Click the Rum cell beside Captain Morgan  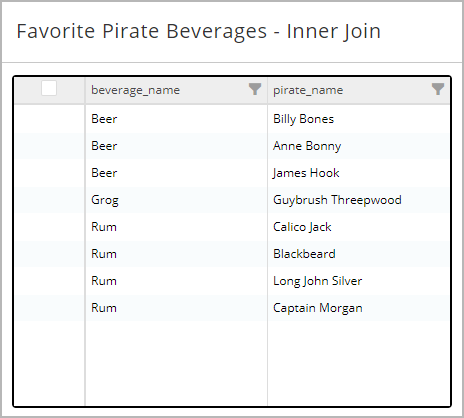click(176, 308)
